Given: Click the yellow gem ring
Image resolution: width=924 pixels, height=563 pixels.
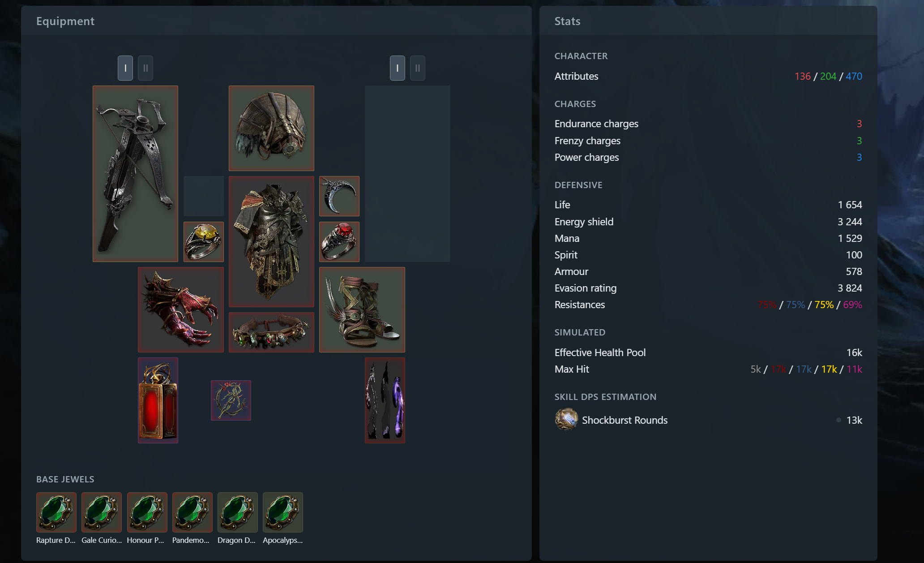Looking at the screenshot, I should [204, 242].
